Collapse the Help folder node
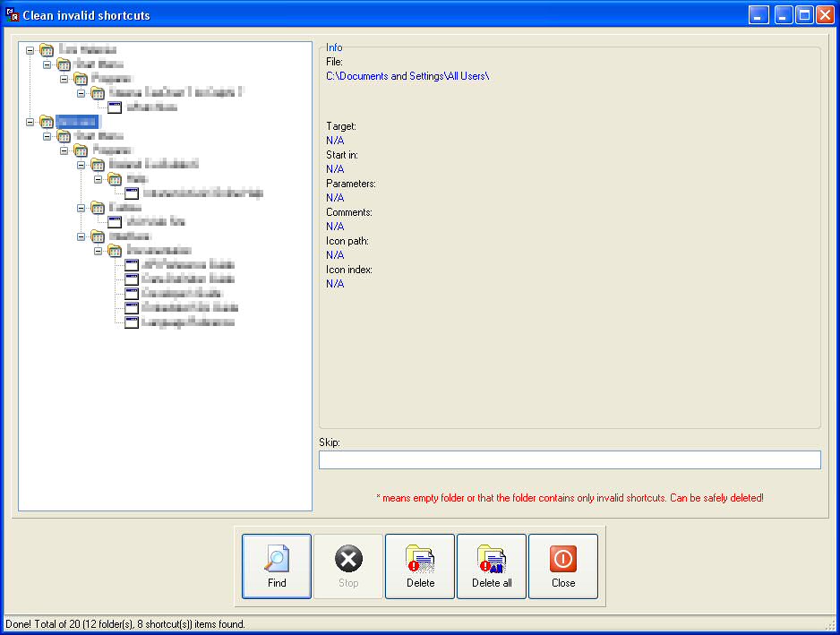This screenshot has width=840, height=635. point(99,179)
